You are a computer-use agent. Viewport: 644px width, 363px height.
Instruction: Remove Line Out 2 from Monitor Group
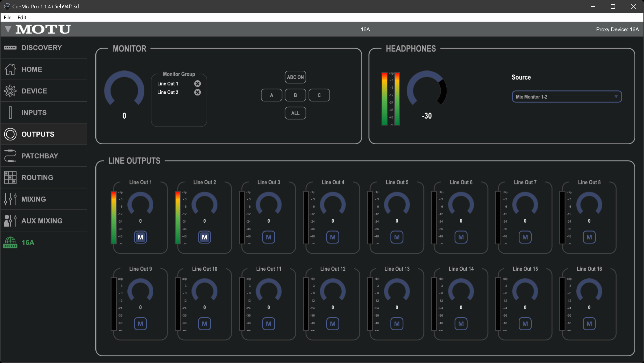(x=197, y=92)
